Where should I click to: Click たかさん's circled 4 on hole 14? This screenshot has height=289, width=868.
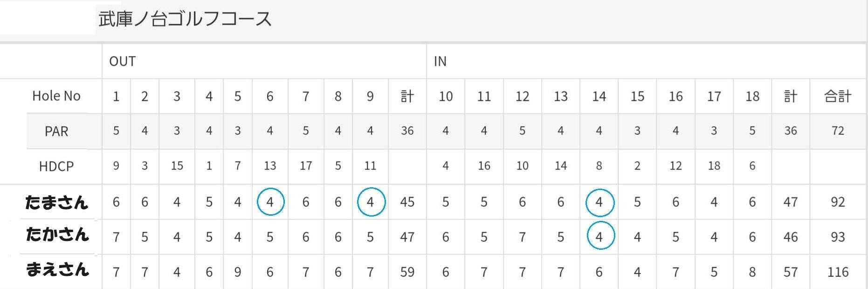coord(599,237)
